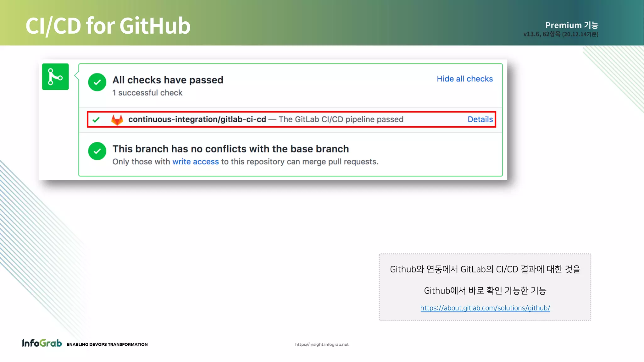Viewport: 644px width, 362px height.
Task: Click the continuous-integration/gitlab-ci-cd text
Action: [x=197, y=119]
